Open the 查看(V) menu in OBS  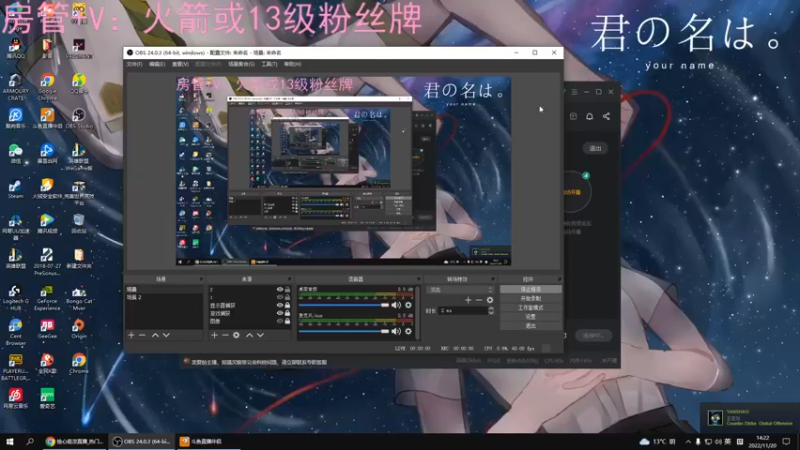[180, 64]
